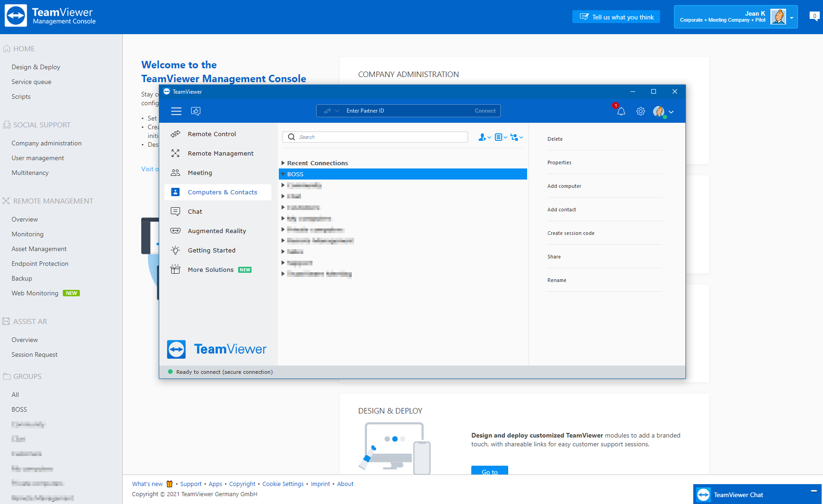Viewport: 823px width, 504px height.
Task: Open Getting Started
Action: click(x=212, y=250)
